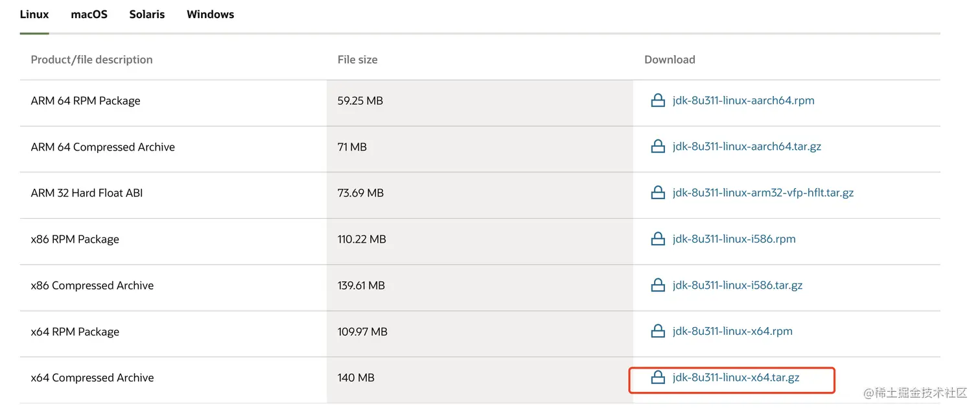The image size is (980, 412).
Task: Open the Windows tab
Action: tap(211, 14)
